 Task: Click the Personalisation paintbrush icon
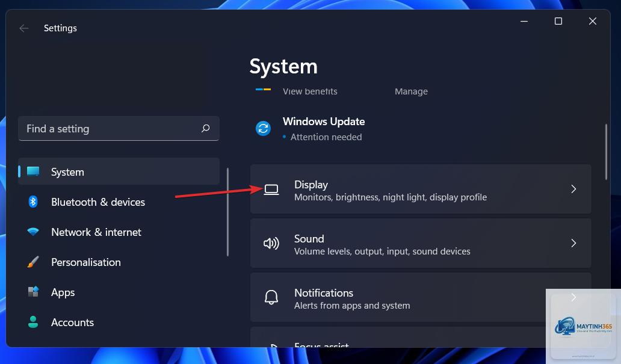(x=33, y=262)
